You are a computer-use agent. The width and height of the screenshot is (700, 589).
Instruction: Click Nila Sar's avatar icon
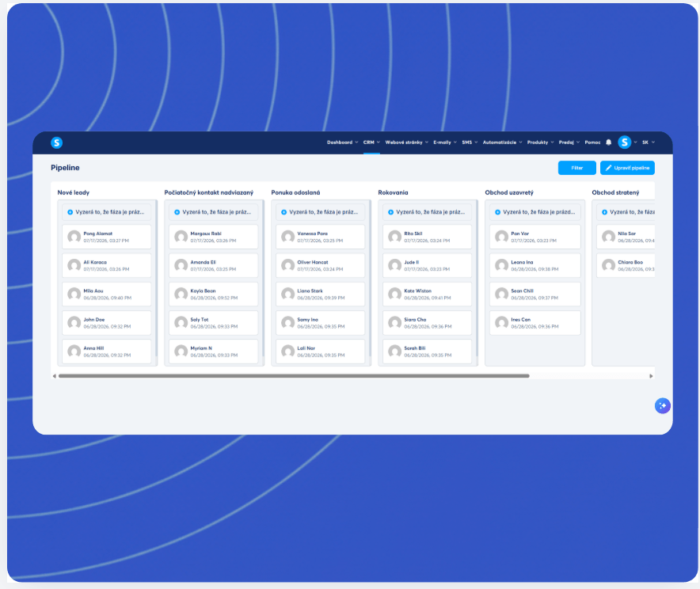tap(608, 237)
